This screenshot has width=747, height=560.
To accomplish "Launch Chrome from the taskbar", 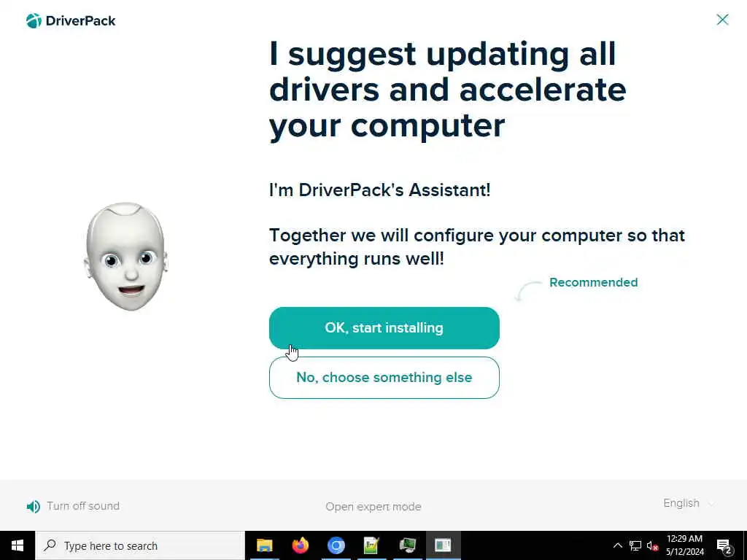I will (336, 545).
